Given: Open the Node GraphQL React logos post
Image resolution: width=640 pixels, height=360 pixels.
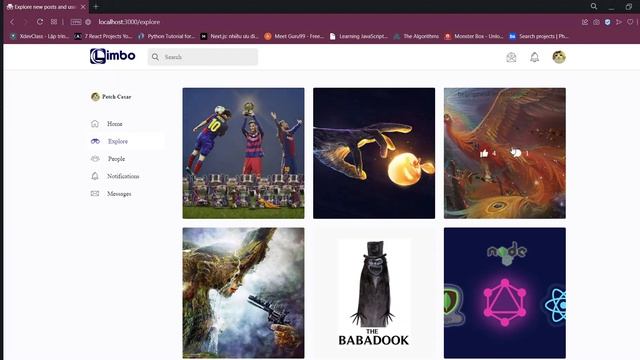Looking at the screenshot, I should 504,293.
